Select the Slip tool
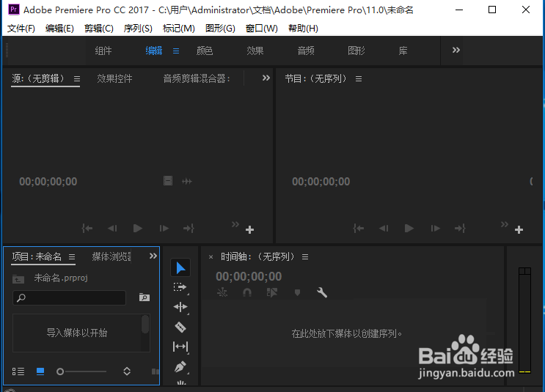The image size is (545, 392). [180, 347]
